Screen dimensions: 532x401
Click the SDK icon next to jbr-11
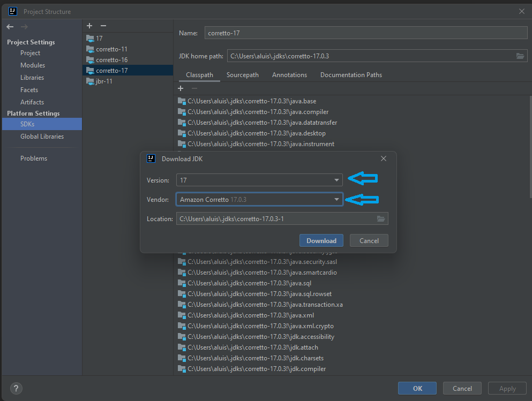point(90,81)
